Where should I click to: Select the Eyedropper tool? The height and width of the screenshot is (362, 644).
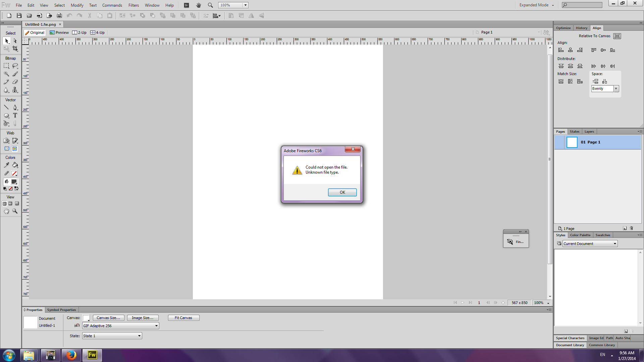pyautogui.click(x=6, y=165)
